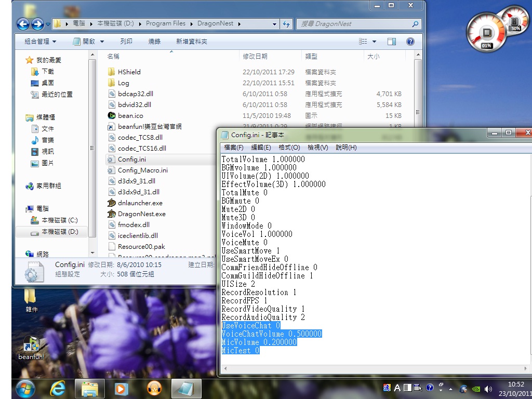This screenshot has width=532, height=399.
Task: Switch to Notepad on the taskbar
Action: [187, 389]
